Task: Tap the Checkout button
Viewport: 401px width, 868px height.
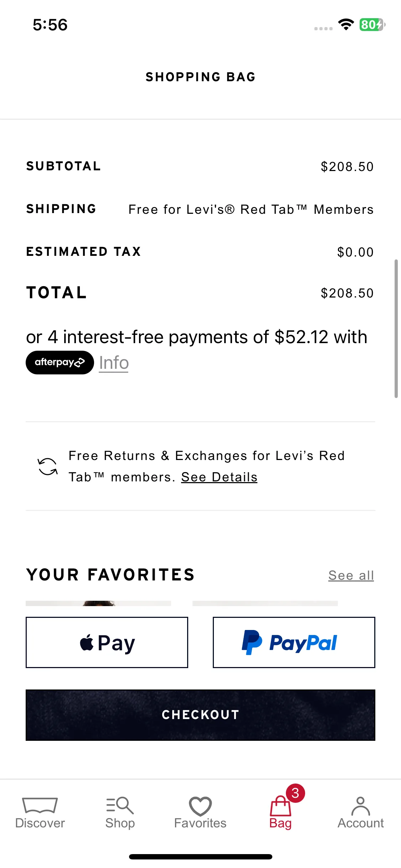Action: pyautogui.click(x=200, y=715)
